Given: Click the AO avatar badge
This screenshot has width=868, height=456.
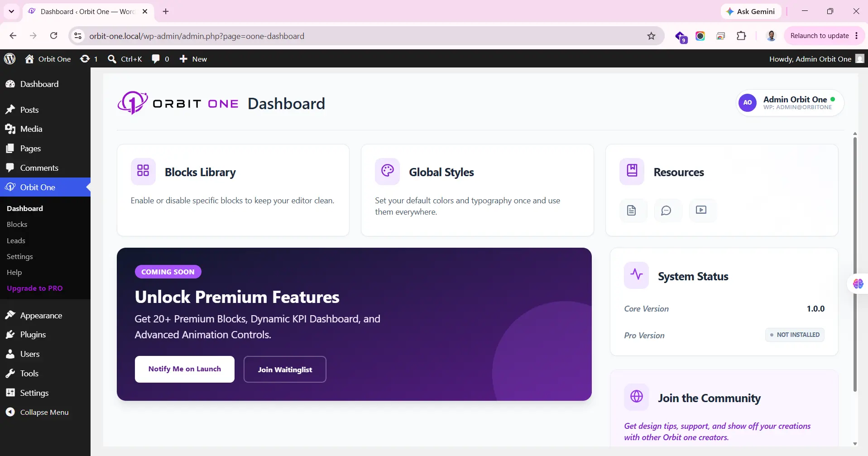Looking at the screenshot, I should [748, 103].
